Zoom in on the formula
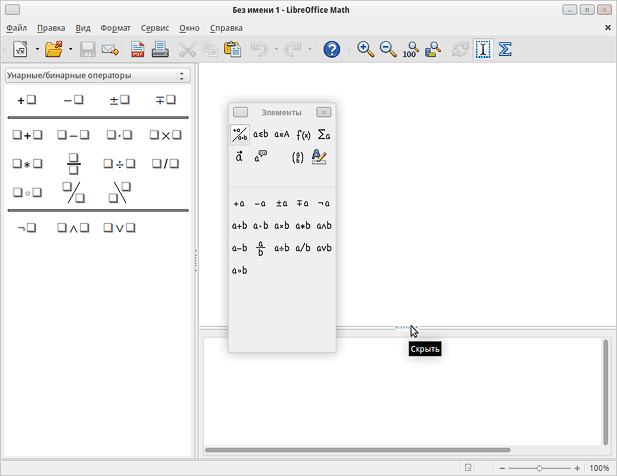The image size is (617, 476). coord(366,50)
